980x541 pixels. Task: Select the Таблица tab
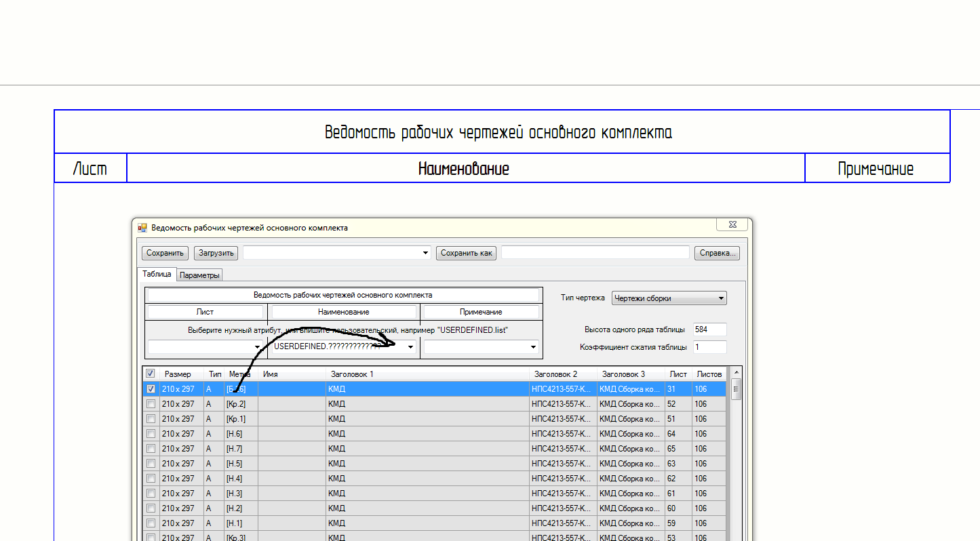pos(157,275)
